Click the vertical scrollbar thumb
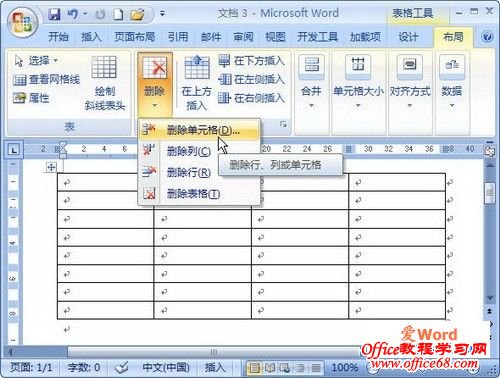The image size is (500, 378). [x=490, y=193]
